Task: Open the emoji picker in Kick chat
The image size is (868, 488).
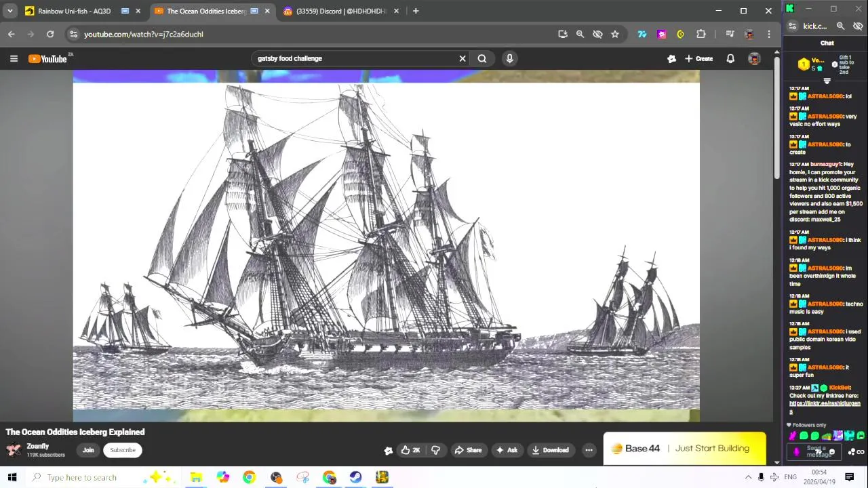Action: (831, 451)
